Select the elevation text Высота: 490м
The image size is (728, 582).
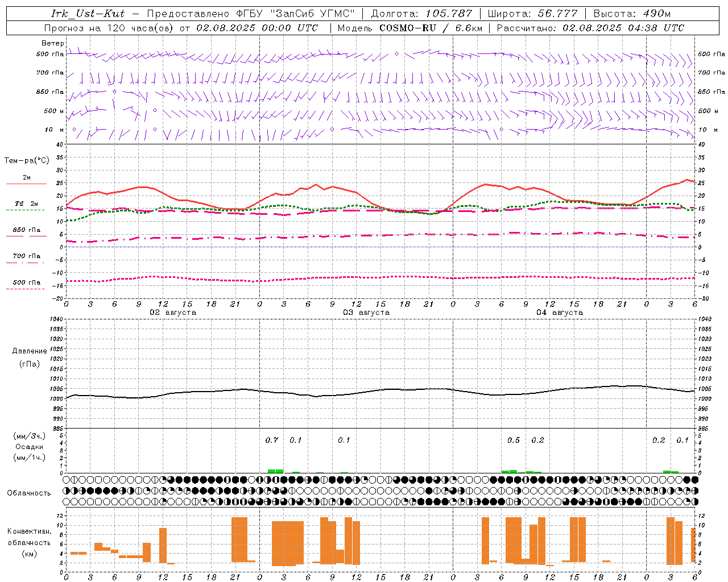pos(632,14)
